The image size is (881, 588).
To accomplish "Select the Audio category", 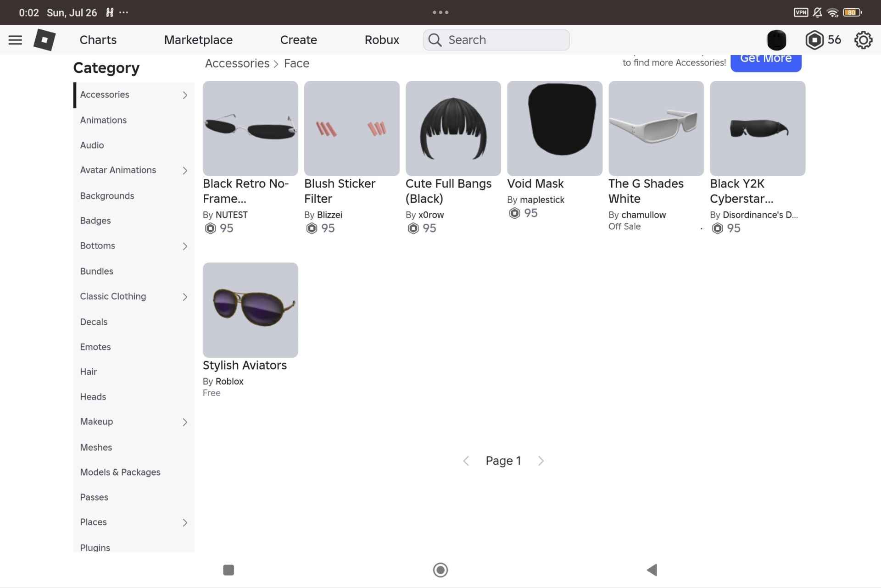I will pos(134,145).
